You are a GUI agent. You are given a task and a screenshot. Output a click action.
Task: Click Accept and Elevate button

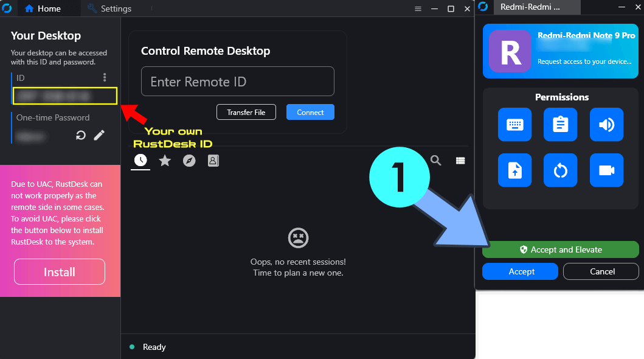click(560, 249)
